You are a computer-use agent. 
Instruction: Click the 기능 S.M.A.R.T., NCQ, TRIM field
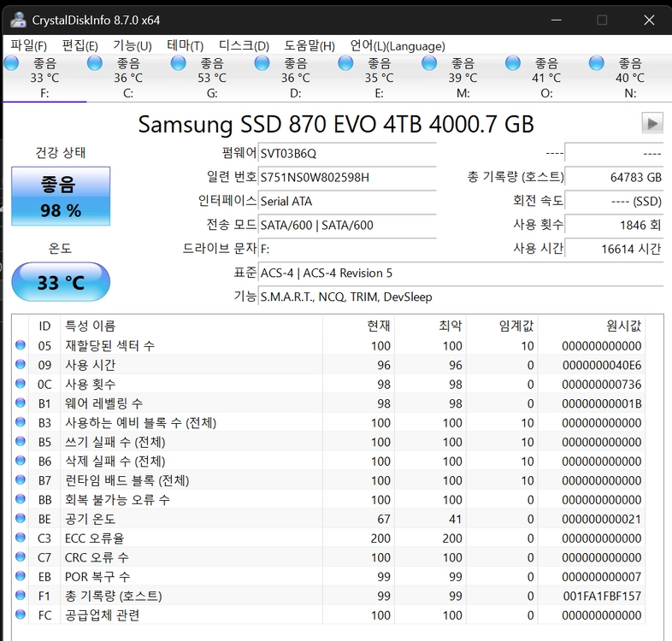[x=461, y=297]
